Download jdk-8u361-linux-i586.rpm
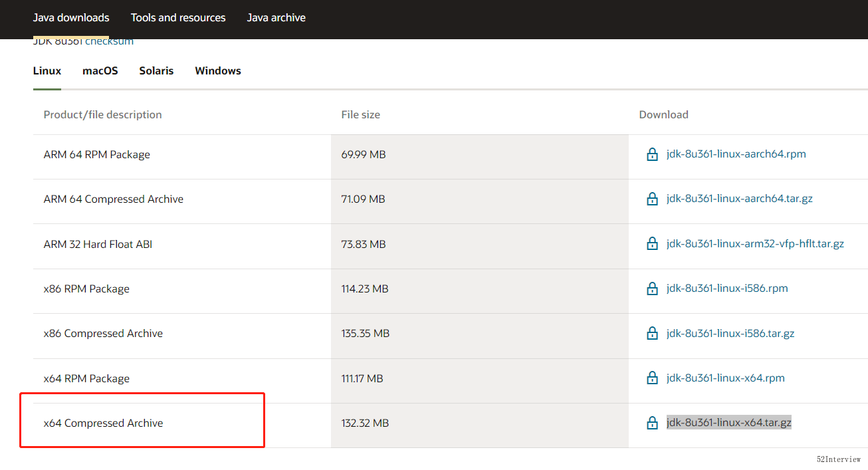Image resolution: width=868 pixels, height=470 pixels. 727,289
